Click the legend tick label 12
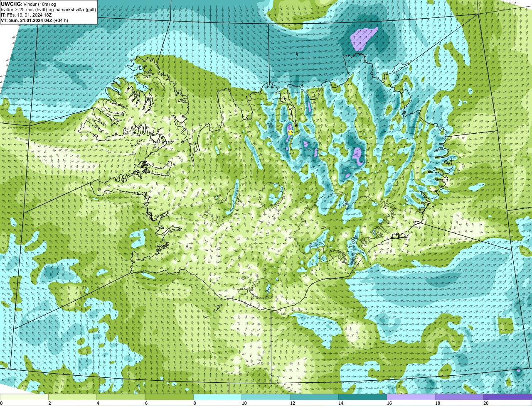The image size is (532, 406). pyautogui.click(x=292, y=403)
